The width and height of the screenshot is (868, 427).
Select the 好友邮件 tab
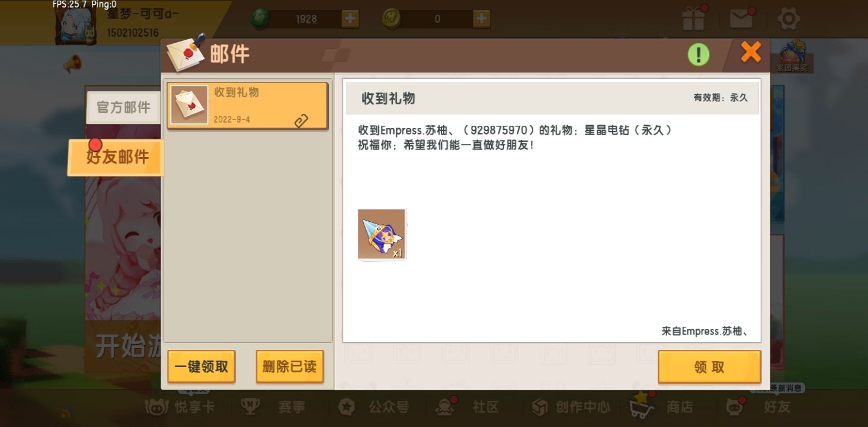(x=116, y=157)
